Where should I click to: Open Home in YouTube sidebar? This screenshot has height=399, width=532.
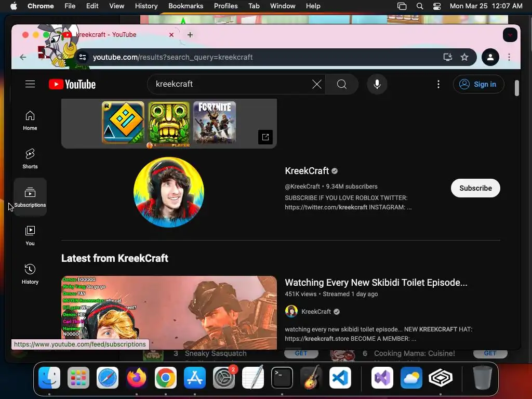(30, 121)
